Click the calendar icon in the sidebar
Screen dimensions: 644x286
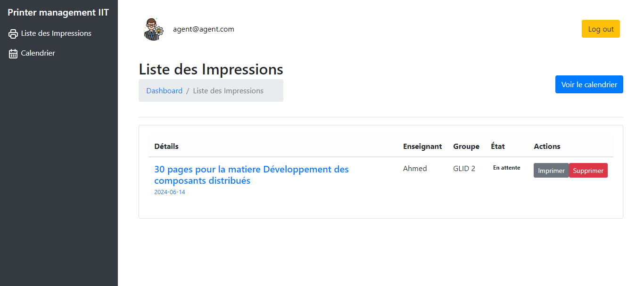point(13,54)
